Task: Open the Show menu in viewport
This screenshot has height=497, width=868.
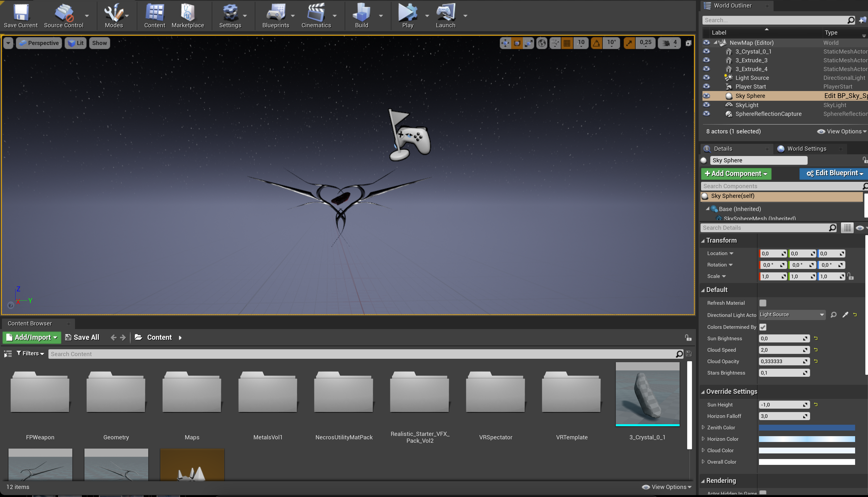Action: pyautogui.click(x=99, y=43)
